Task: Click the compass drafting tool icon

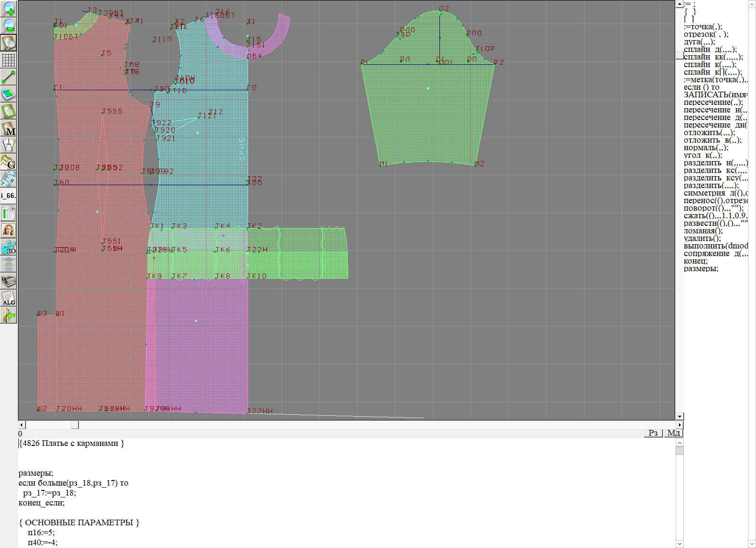Action: pyautogui.click(x=9, y=145)
